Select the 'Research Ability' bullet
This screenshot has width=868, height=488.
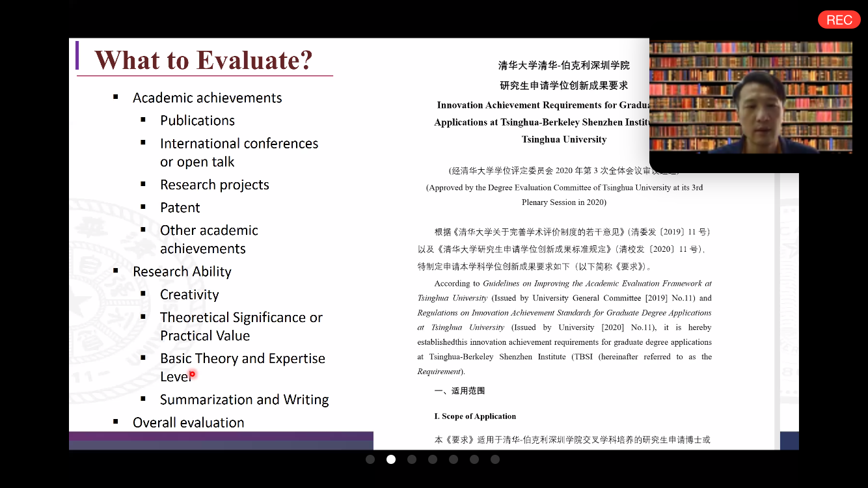click(x=182, y=271)
